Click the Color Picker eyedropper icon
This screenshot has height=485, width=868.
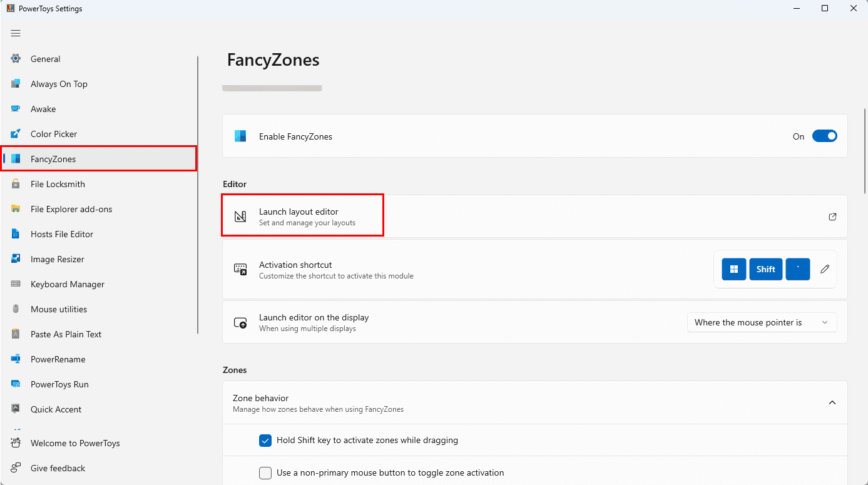click(16, 134)
